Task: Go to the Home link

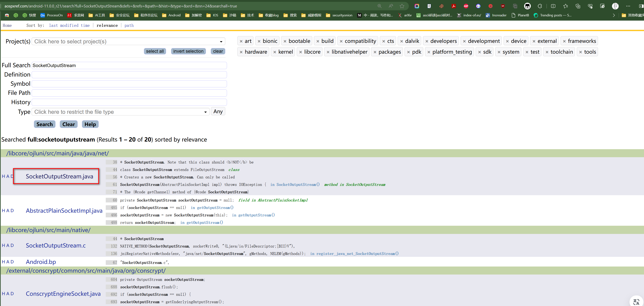Action: pyautogui.click(x=7, y=26)
